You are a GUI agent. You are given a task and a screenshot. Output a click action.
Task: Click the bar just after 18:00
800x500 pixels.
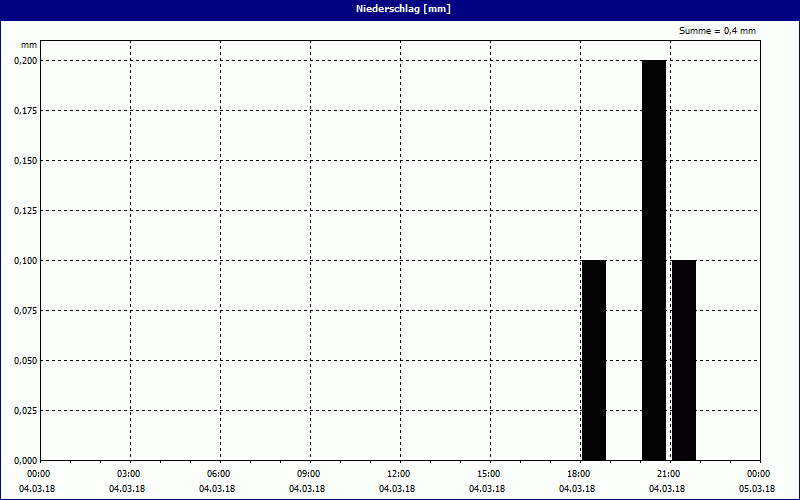pos(594,360)
